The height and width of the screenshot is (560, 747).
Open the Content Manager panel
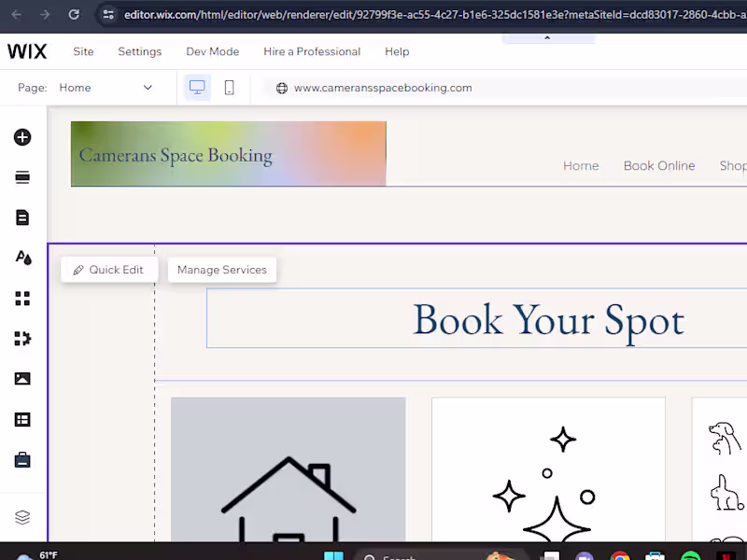pyautogui.click(x=22, y=419)
